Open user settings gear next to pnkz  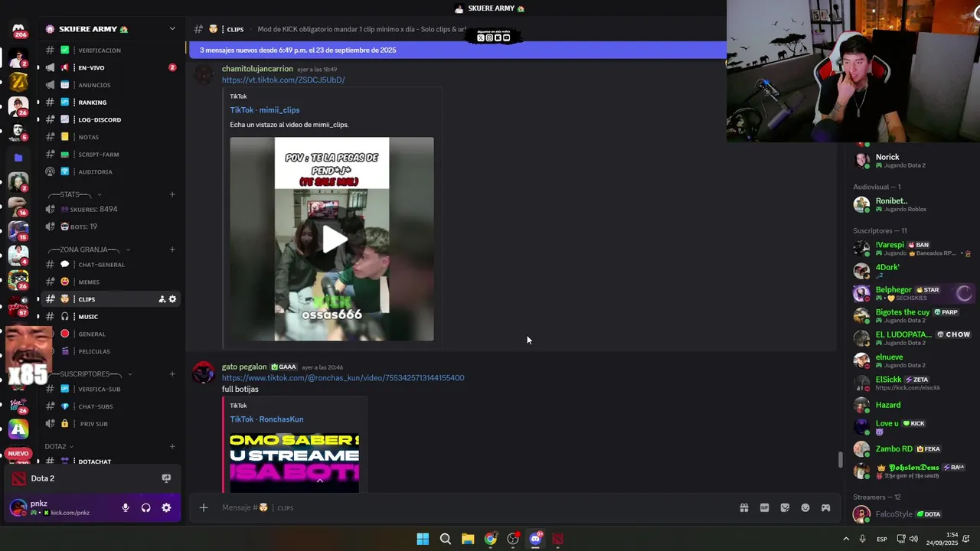click(x=166, y=507)
